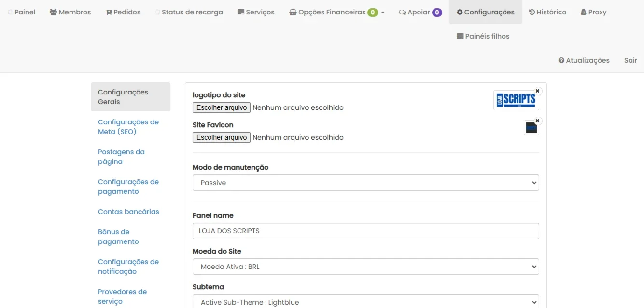Click the Loja Scripts logo thumbnail

click(516, 100)
